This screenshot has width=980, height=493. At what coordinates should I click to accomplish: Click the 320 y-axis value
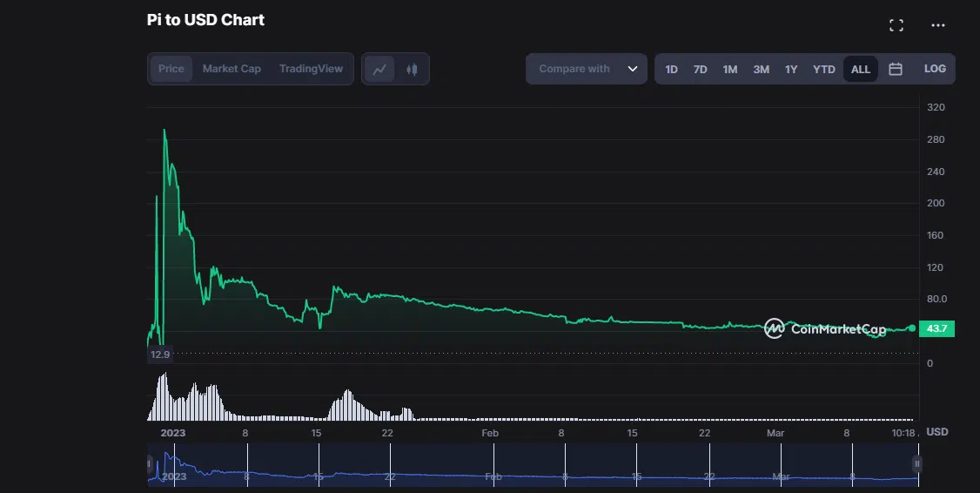pyautogui.click(x=936, y=108)
